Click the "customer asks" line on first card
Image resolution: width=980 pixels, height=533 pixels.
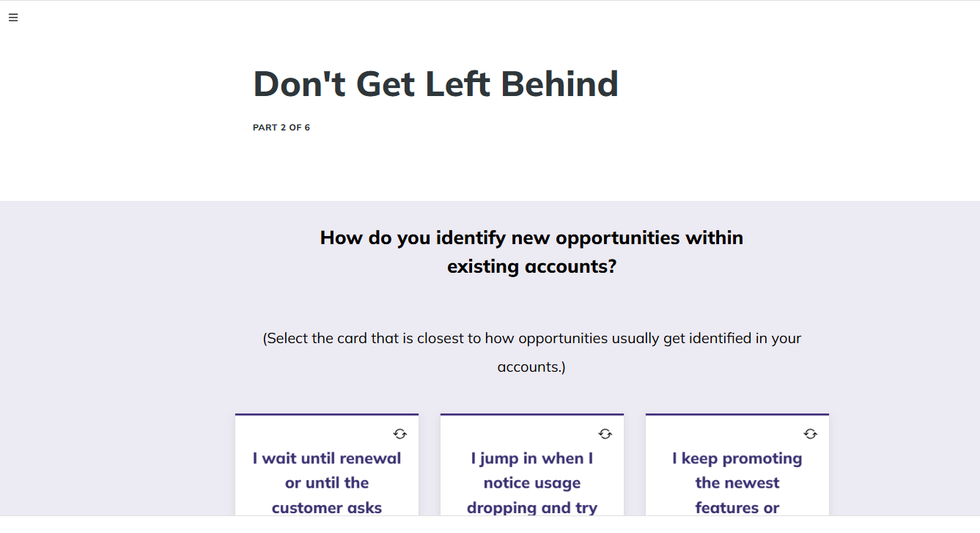[x=327, y=507]
